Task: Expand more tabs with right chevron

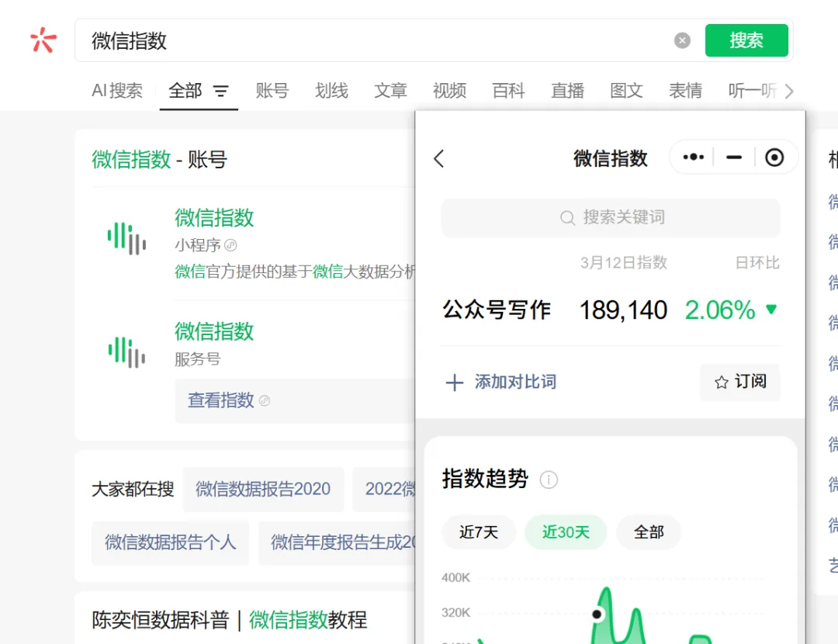Action: (x=789, y=92)
